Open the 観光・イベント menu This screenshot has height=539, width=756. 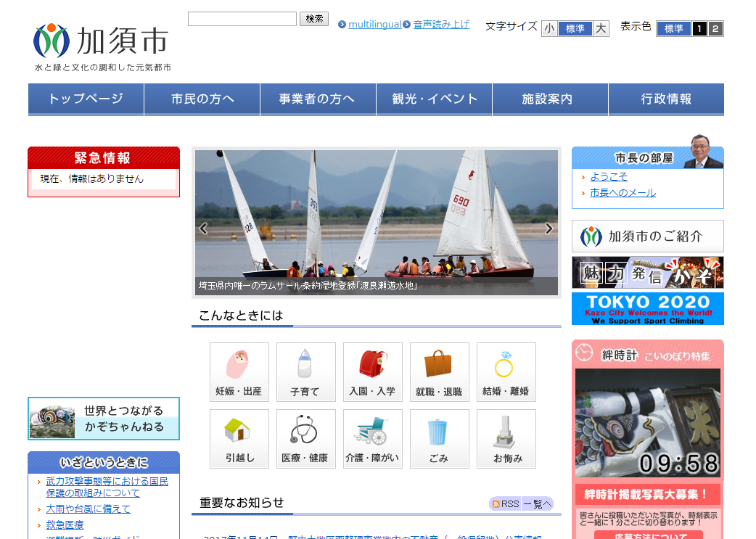[434, 99]
